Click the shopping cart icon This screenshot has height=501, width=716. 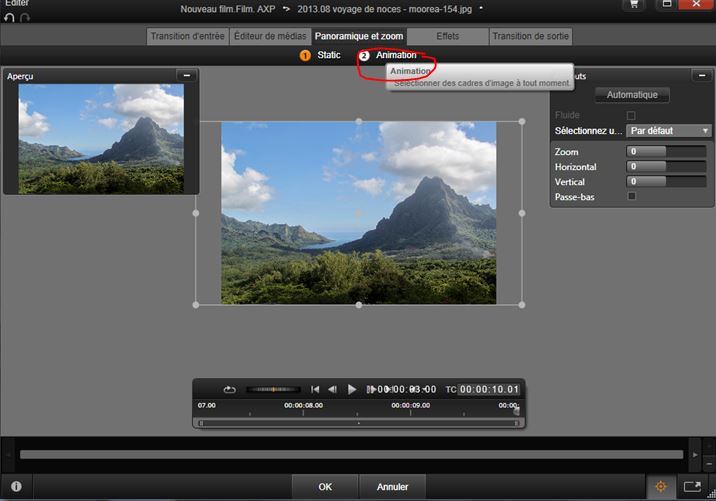pyautogui.click(x=633, y=6)
